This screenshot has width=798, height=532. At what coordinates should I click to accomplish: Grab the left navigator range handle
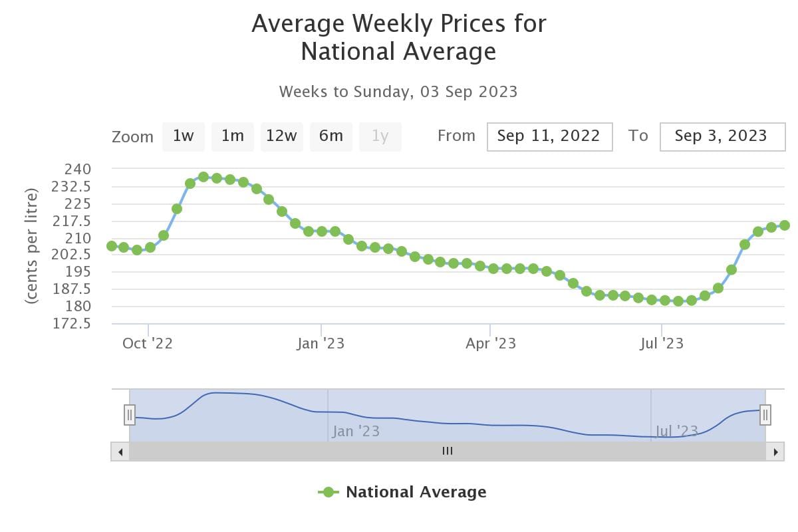coord(130,415)
